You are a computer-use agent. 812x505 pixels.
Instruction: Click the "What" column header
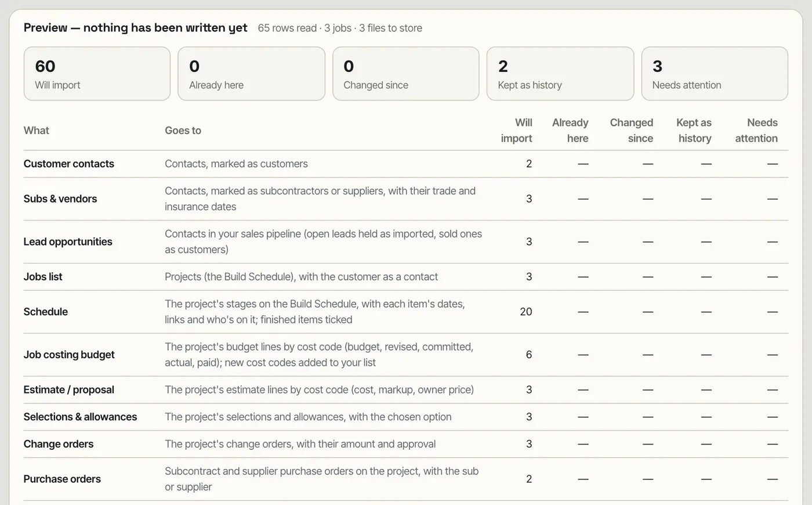(x=37, y=131)
